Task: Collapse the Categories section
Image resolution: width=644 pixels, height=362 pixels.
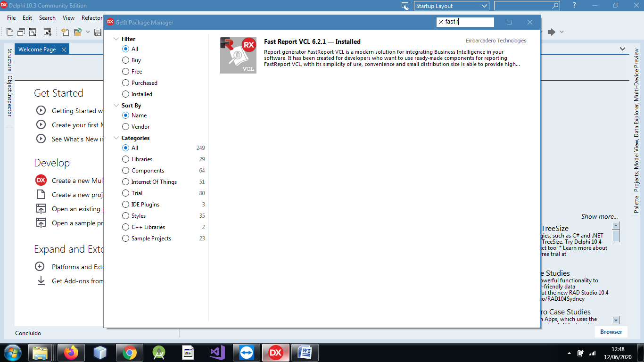Action: (116, 138)
